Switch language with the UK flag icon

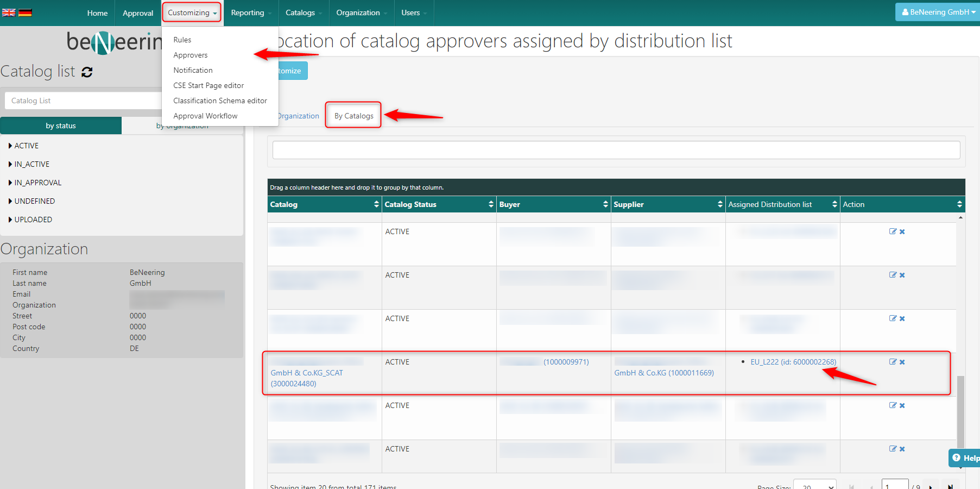9,12
